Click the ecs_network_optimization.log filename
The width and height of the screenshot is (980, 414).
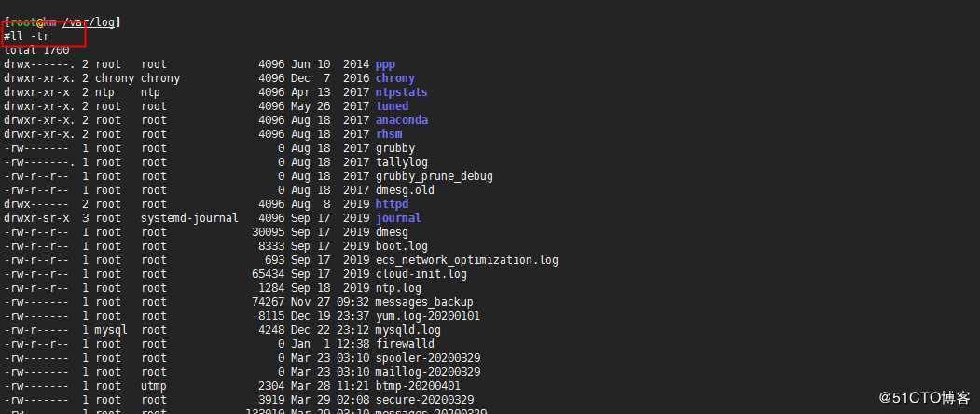click(467, 260)
